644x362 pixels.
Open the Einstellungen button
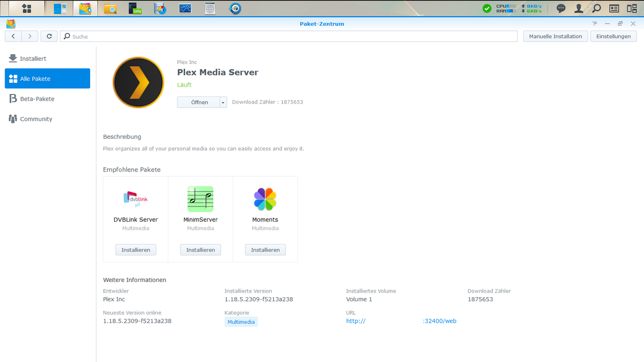[x=613, y=36]
